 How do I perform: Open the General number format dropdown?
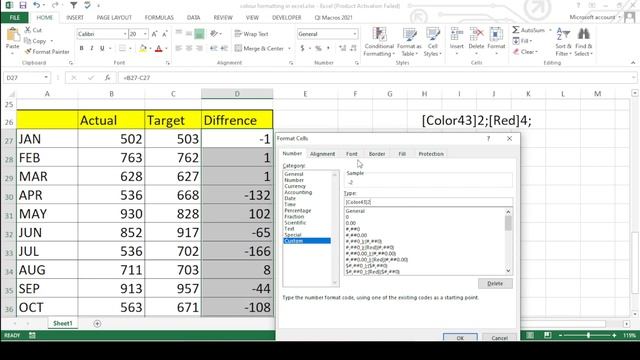(355, 34)
